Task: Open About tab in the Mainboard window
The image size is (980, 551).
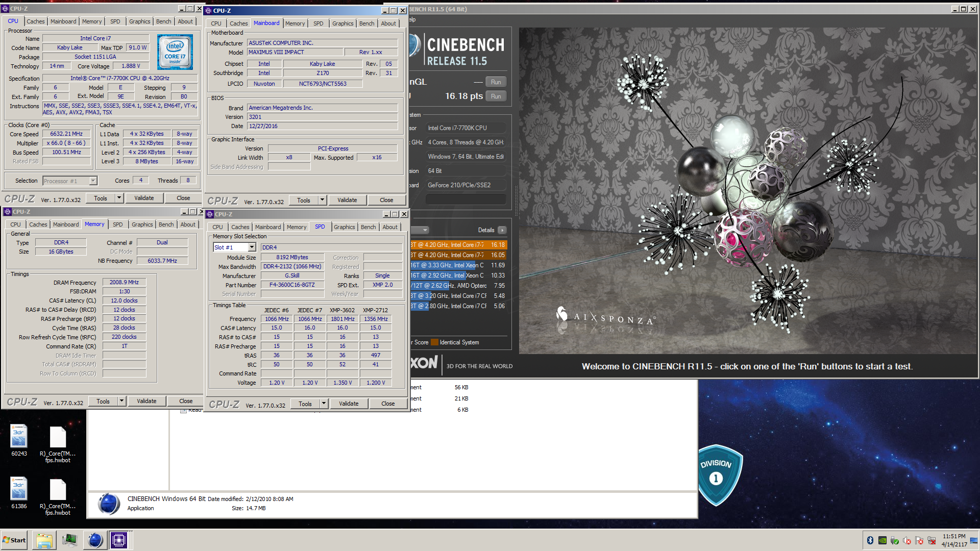Action: [388, 23]
